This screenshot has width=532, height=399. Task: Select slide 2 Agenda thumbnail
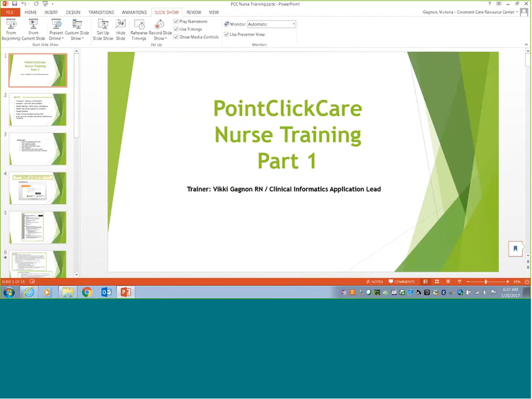(x=38, y=110)
